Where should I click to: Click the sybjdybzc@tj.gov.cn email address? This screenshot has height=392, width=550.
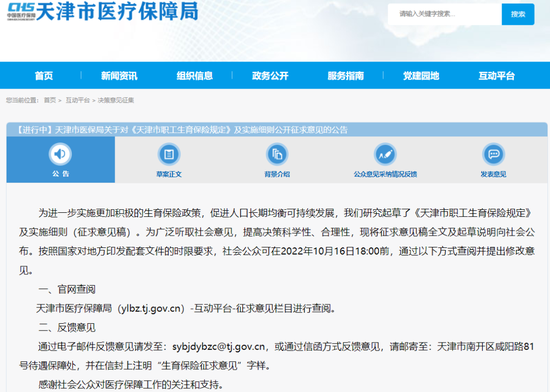219,347
